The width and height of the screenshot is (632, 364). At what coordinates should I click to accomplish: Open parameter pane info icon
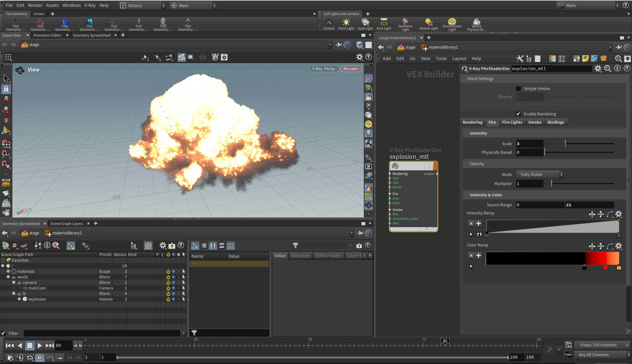pos(617,68)
